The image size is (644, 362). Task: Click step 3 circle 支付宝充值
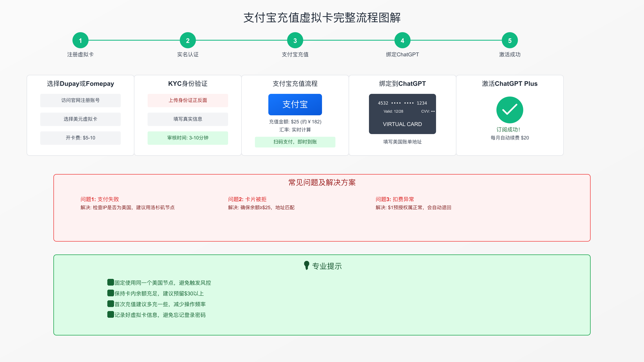(x=295, y=40)
